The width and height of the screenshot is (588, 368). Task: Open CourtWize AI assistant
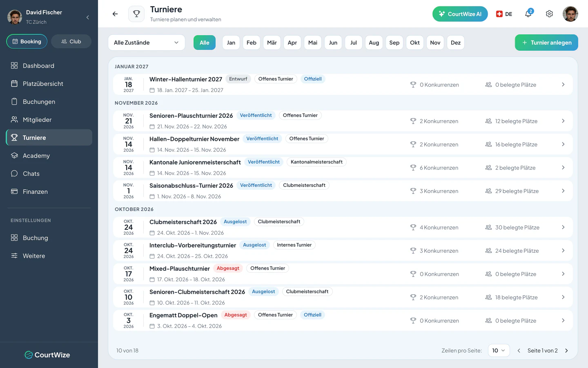point(460,14)
